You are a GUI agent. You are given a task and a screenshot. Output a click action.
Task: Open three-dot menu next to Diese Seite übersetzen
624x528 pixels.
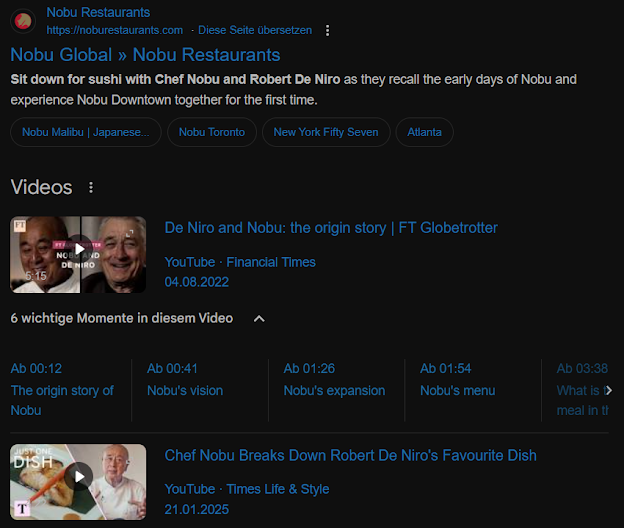(x=327, y=30)
